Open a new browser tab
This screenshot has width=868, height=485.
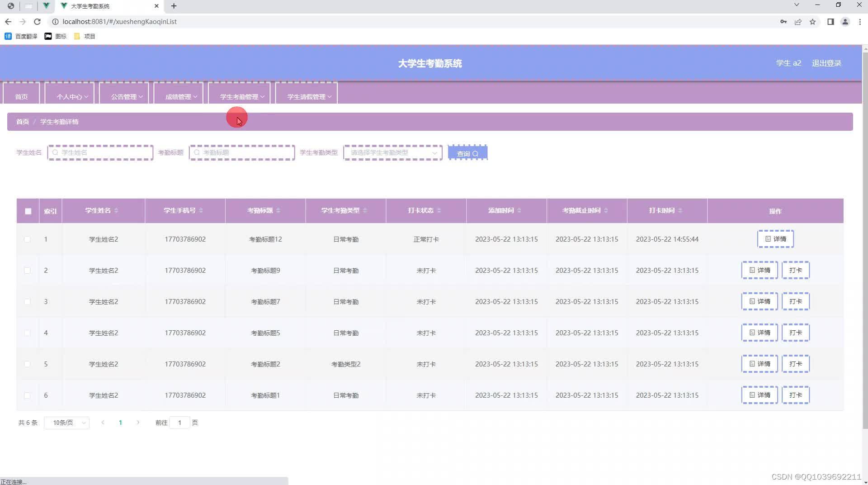(x=174, y=6)
